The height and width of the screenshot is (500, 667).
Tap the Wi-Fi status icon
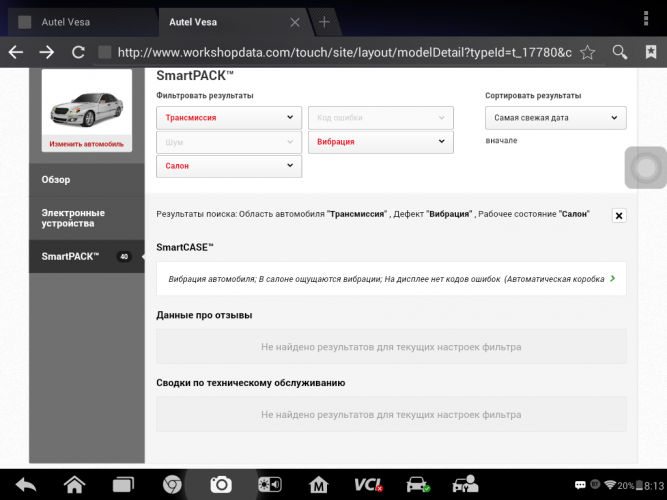[610, 485]
